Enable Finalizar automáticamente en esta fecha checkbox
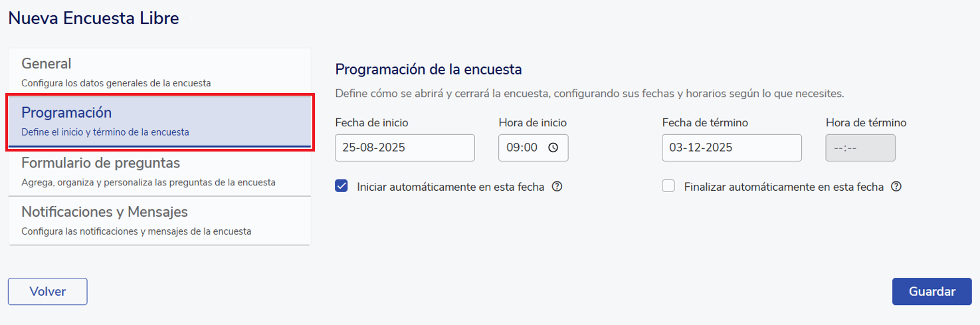Screen dimensions: 980x325 pos(668,187)
